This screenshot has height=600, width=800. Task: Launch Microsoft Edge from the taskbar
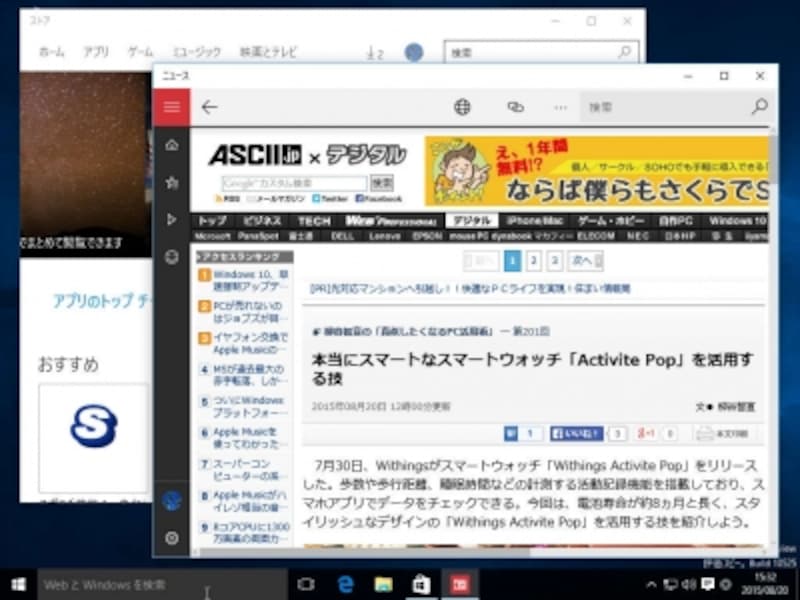[x=345, y=584]
